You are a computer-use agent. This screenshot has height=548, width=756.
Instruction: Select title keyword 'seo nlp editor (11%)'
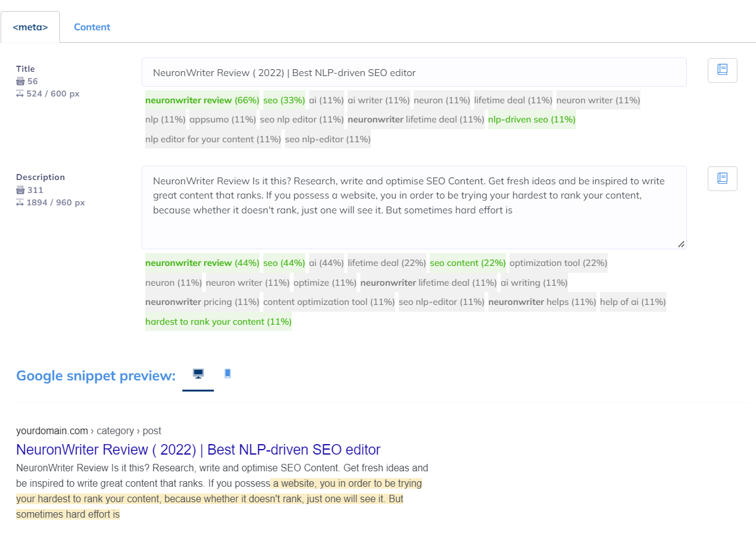coord(302,119)
